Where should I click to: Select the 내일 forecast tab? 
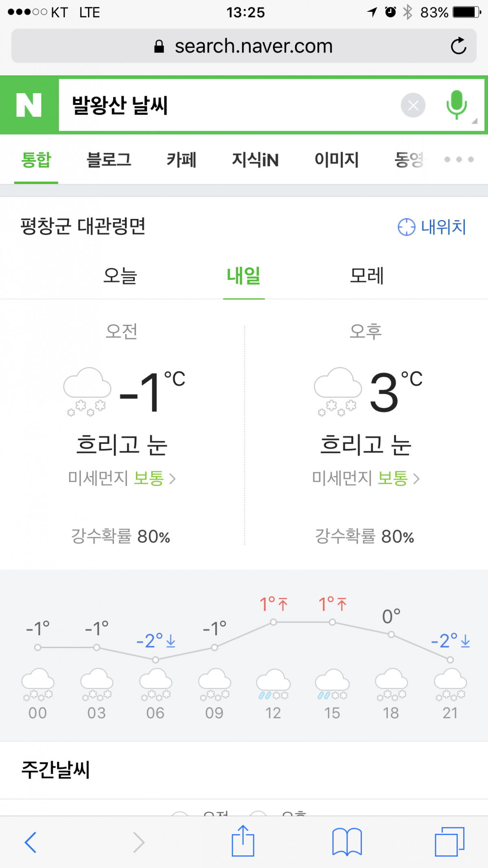(x=244, y=275)
